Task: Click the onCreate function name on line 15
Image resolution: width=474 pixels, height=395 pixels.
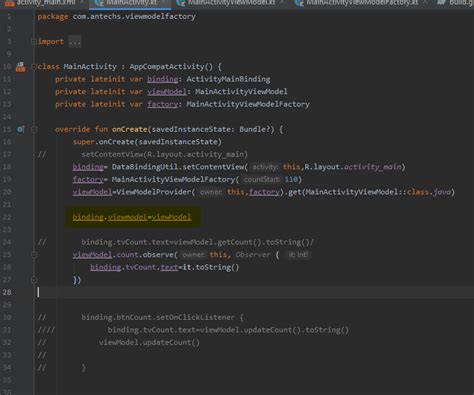Action: point(130,129)
